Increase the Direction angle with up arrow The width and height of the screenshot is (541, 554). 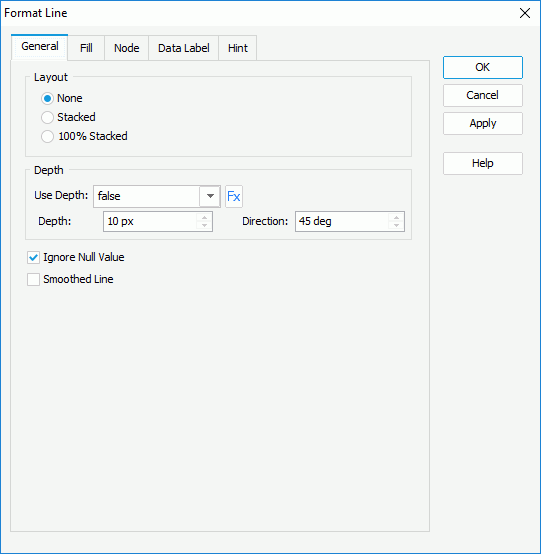click(x=396, y=217)
